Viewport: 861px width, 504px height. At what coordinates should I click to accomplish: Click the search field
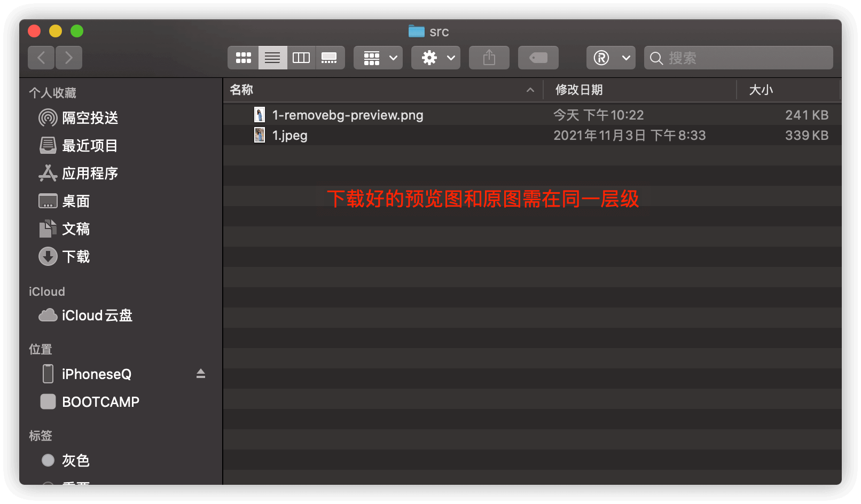coord(742,58)
